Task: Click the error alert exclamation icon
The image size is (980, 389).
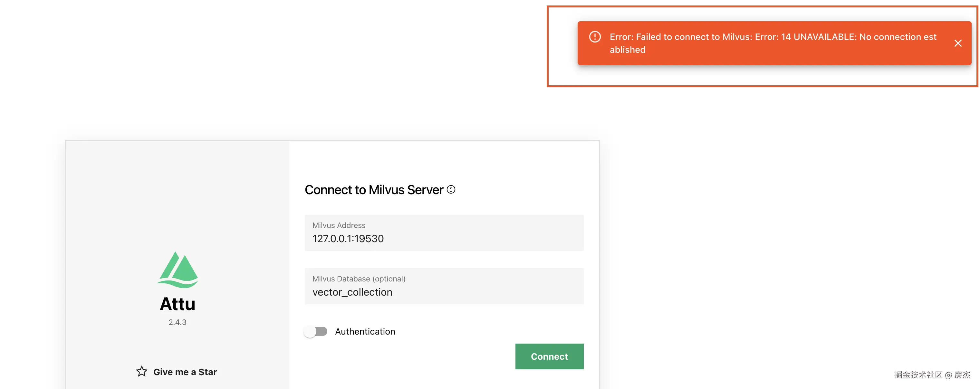Action: point(595,36)
